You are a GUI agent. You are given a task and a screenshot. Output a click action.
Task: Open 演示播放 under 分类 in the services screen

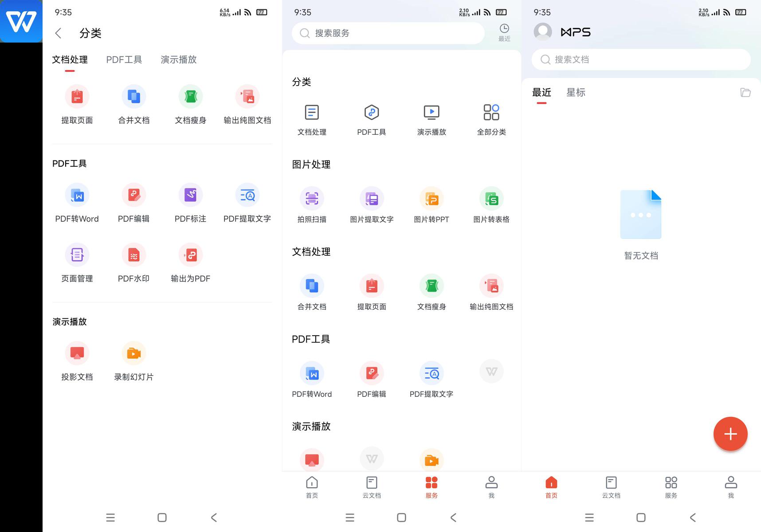click(x=431, y=120)
